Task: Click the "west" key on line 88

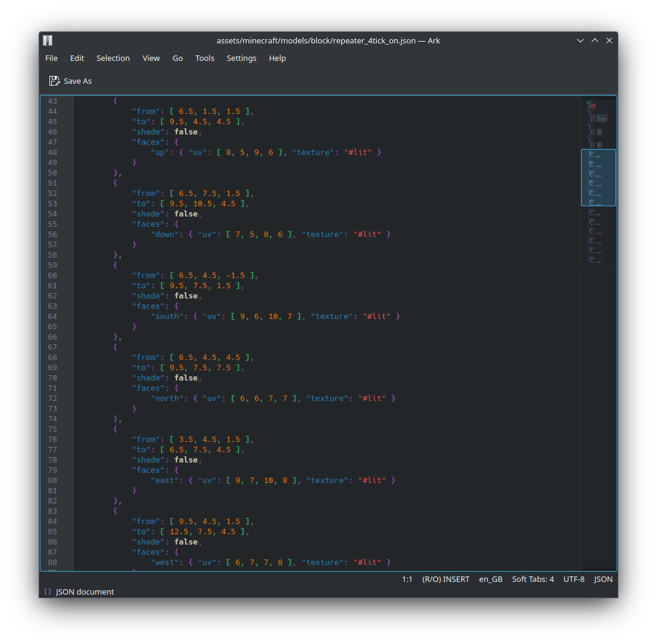Action: click(x=165, y=562)
